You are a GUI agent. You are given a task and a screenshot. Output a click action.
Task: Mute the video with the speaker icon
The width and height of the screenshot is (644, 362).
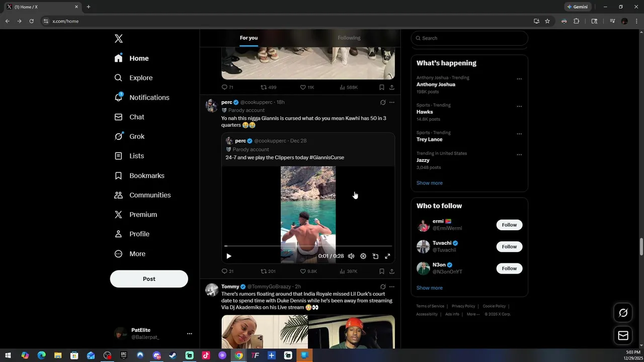click(x=351, y=256)
